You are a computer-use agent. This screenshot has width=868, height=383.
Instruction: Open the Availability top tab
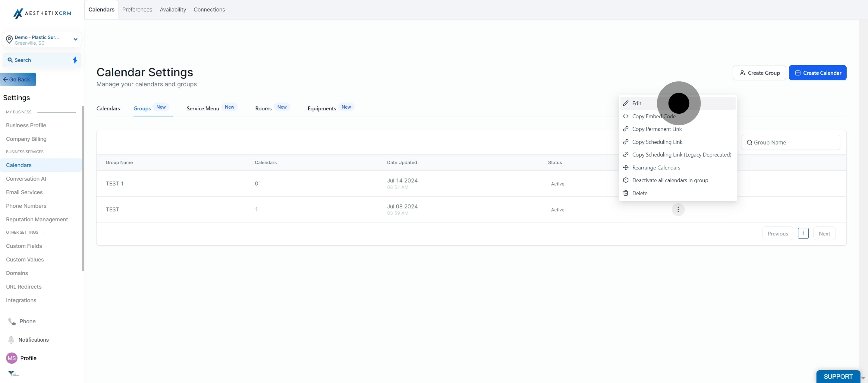(x=173, y=9)
